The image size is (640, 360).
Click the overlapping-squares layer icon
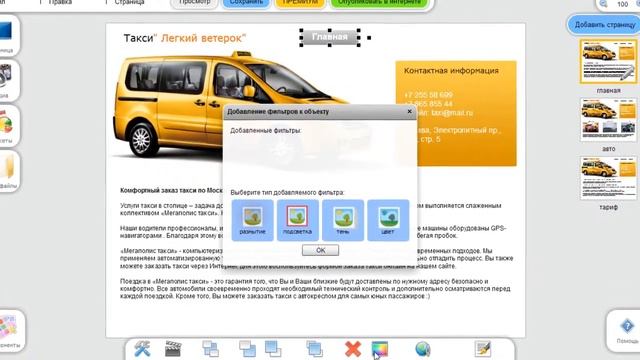point(273,349)
